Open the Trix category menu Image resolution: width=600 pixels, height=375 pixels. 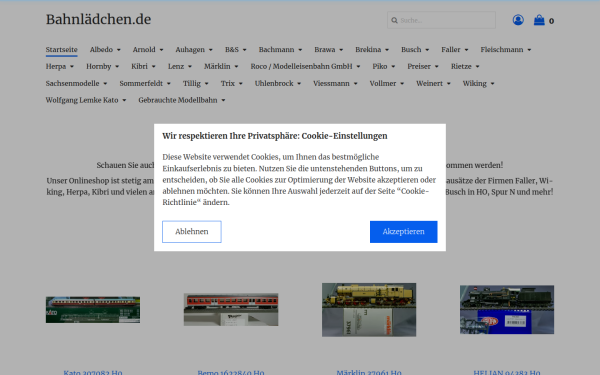point(232,83)
